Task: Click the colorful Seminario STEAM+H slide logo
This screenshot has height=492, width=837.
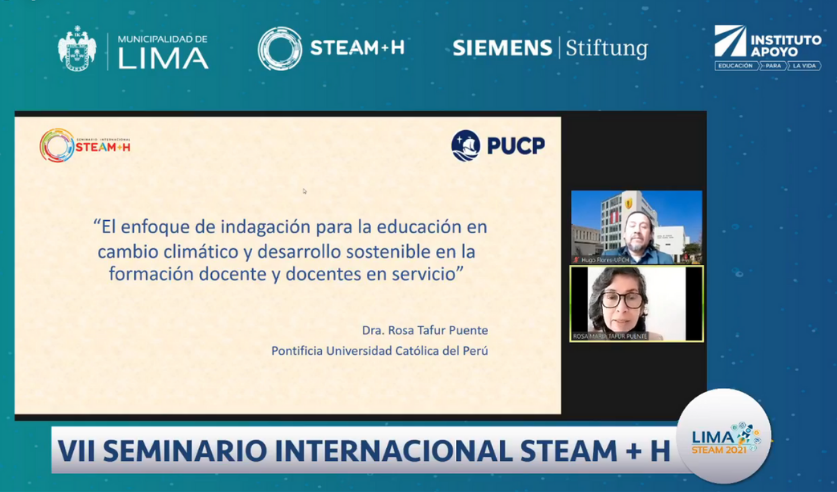Action: pyautogui.click(x=85, y=145)
